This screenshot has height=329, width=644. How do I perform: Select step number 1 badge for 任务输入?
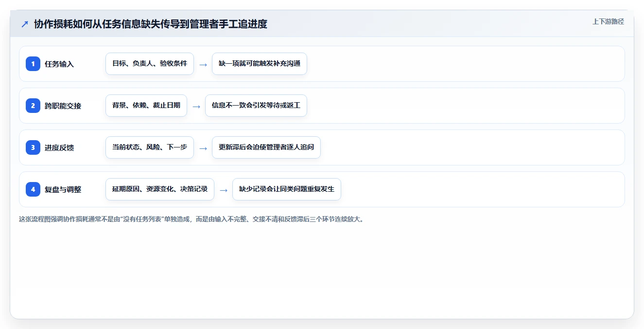33,64
